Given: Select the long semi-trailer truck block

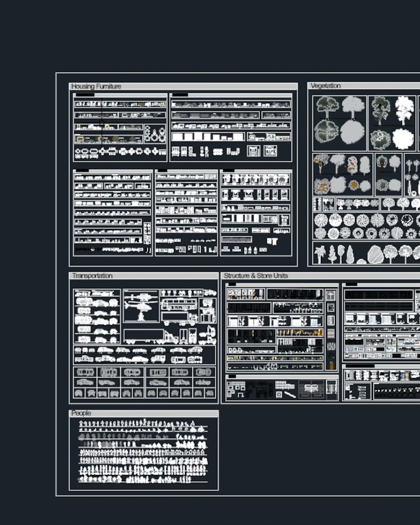Looking at the screenshot, I should tap(144, 335).
